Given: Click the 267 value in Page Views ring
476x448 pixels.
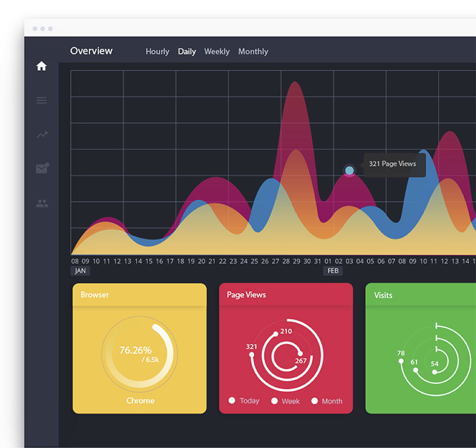Looking at the screenshot, I should click(301, 361).
